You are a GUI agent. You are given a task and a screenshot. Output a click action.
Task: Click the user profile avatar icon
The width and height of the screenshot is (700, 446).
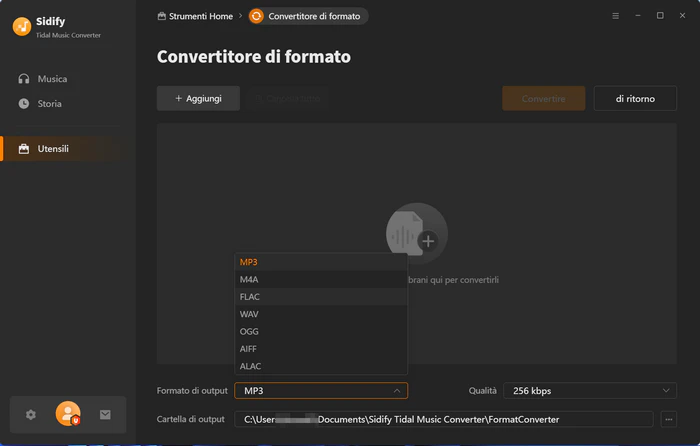click(68, 414)
